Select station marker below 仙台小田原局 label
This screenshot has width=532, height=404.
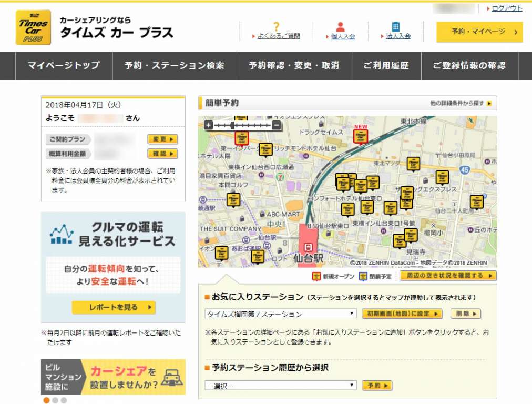tap(442, 178)
